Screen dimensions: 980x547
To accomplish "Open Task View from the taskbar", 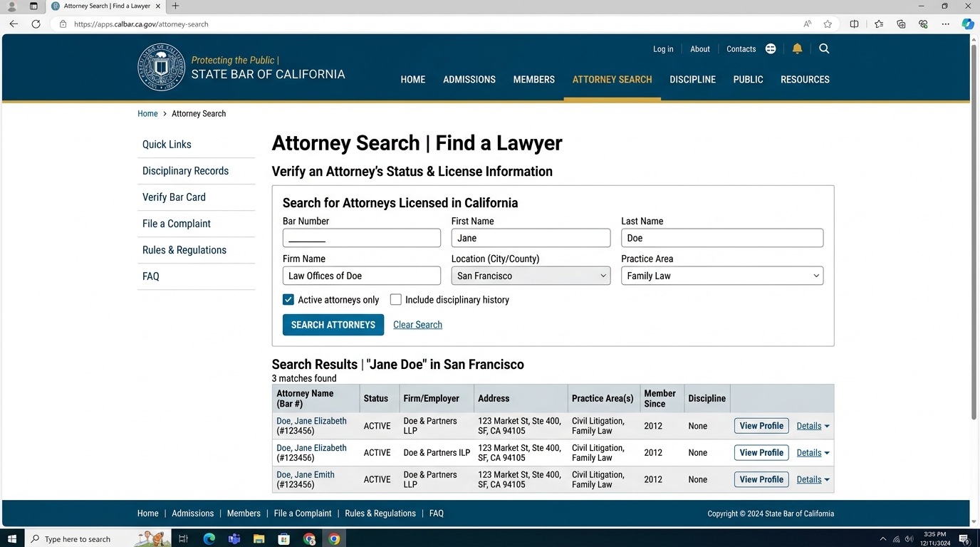I will (183, 539).
